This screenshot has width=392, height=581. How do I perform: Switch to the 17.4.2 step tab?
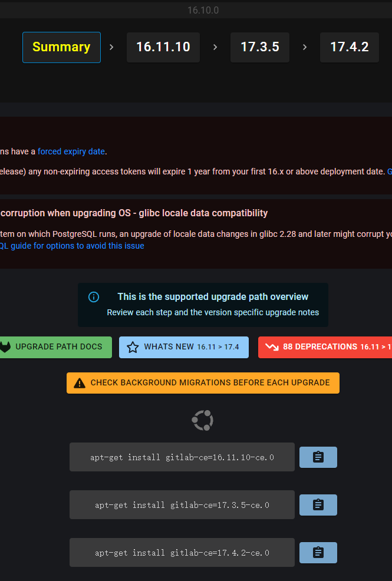point(350,47)
